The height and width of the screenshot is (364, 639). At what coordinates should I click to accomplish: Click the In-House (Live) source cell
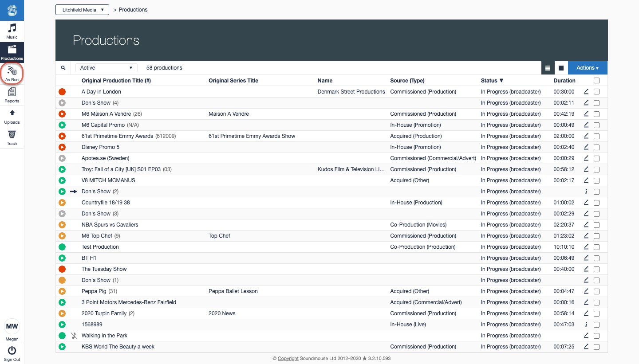408,325
